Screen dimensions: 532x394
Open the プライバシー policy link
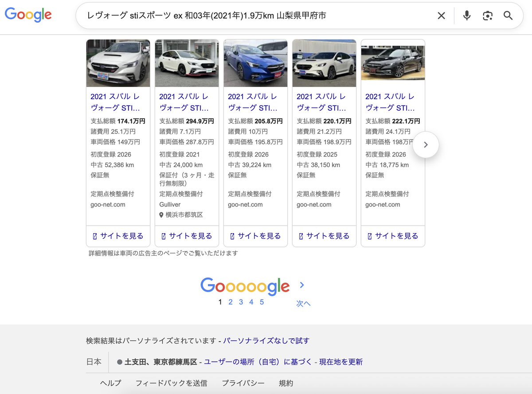coord(243,383)
